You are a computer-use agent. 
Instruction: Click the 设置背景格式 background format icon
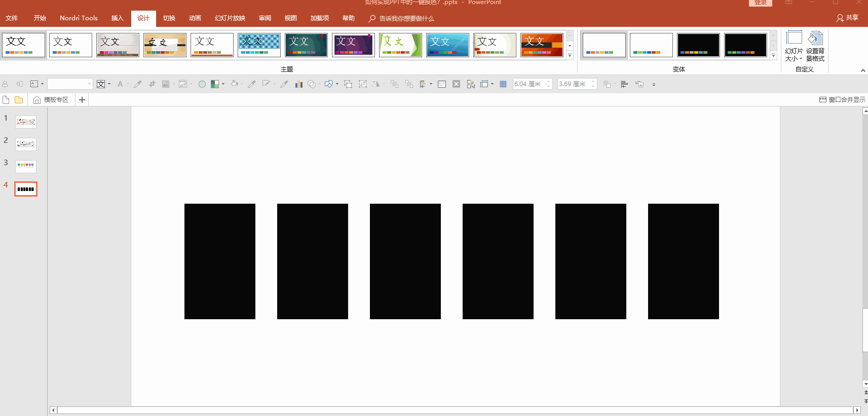click(x=815, y=46)
